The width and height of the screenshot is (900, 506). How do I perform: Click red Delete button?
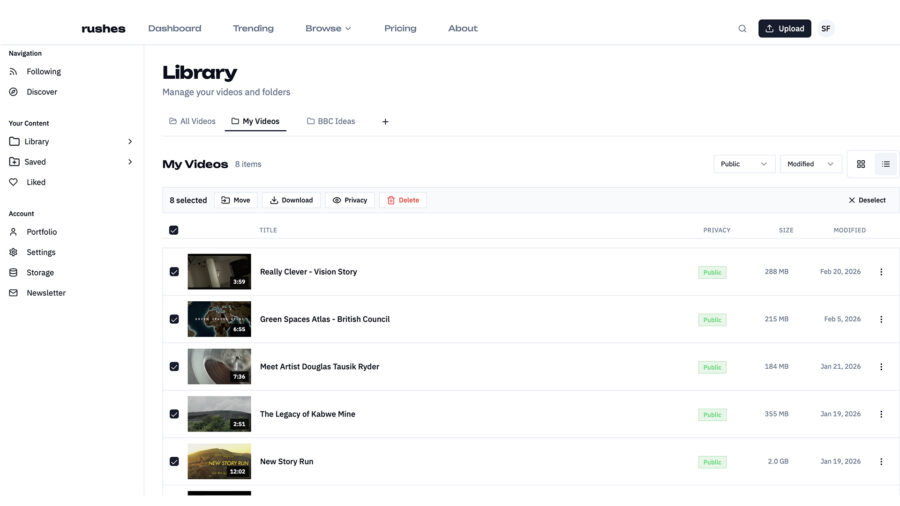403,200
